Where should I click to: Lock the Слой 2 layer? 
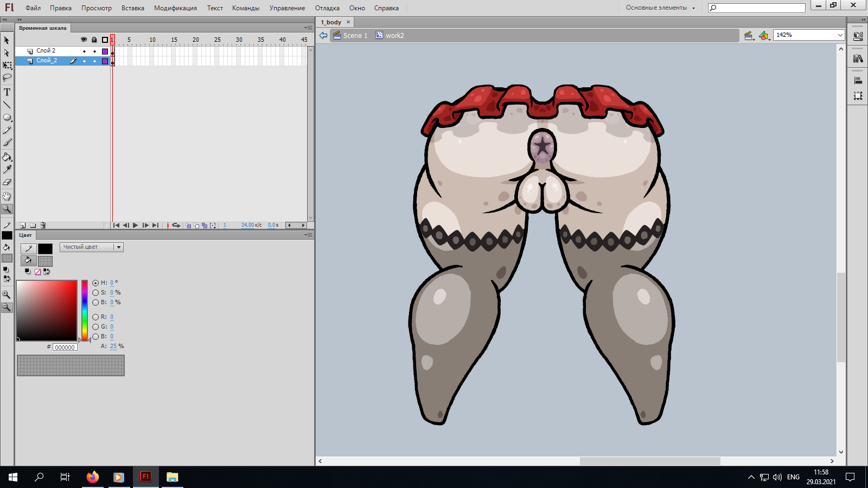point(94,52)
